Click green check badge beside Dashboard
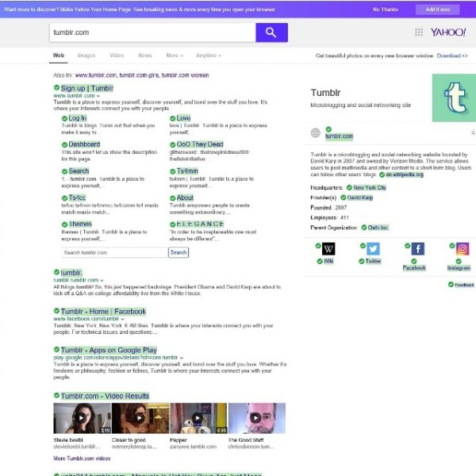 (x=64, y=144)
